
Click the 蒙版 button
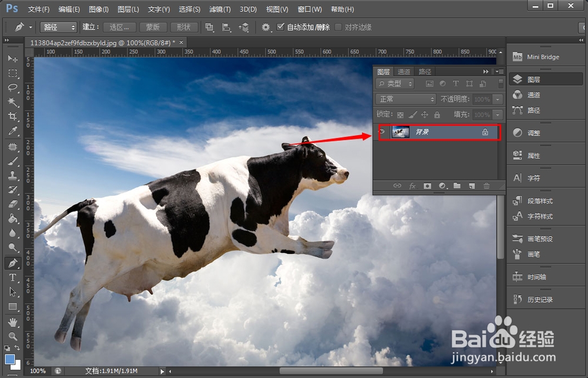[x=153, y=27]
